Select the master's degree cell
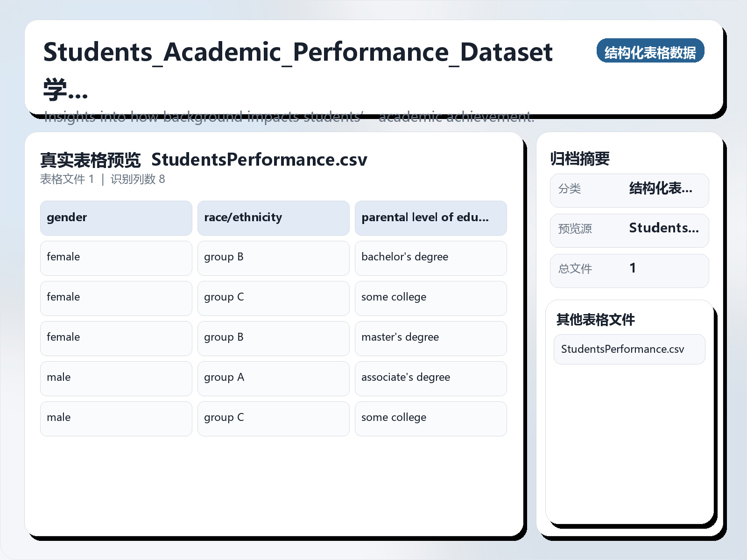The height and width of the screenshot is (560, 747). (x=400, y=337)
